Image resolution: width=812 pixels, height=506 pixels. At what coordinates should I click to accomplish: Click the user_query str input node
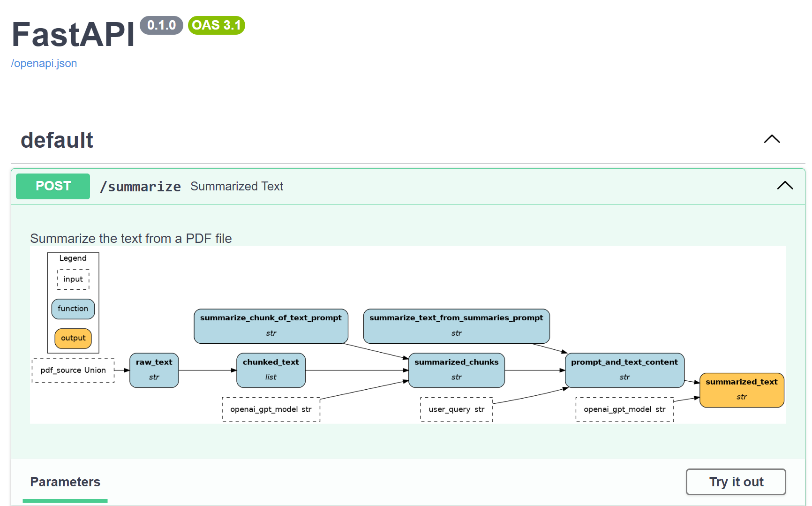pos(456,409)
